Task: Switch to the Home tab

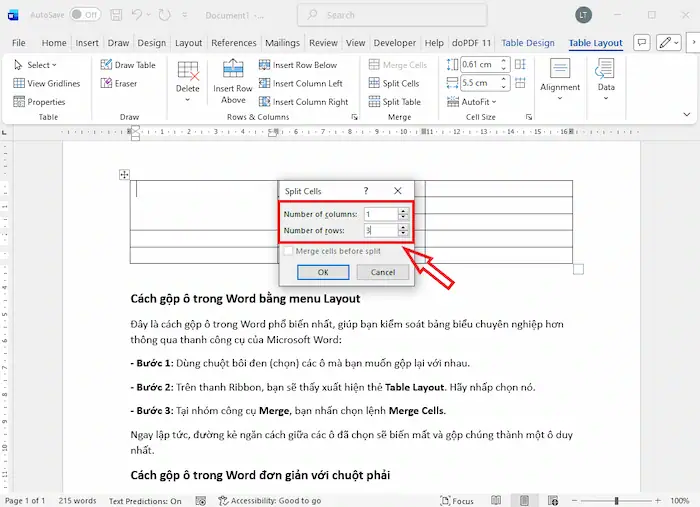Action: tap(54, 43)
